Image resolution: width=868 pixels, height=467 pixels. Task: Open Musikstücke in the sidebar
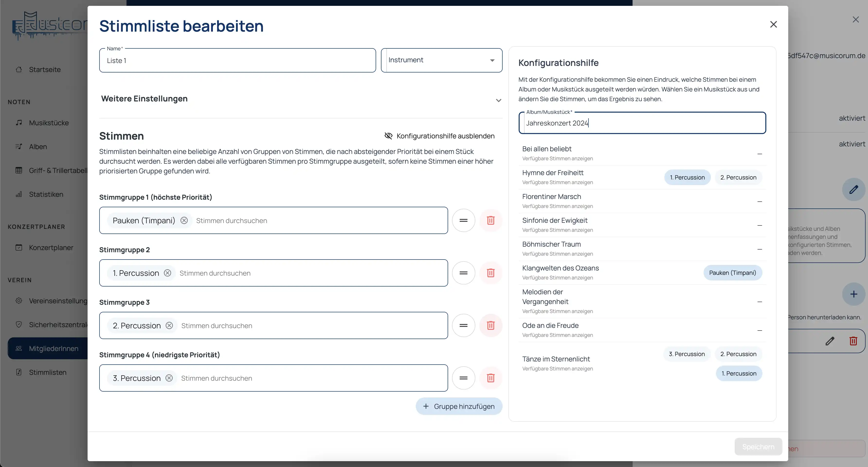coord(48,123)
